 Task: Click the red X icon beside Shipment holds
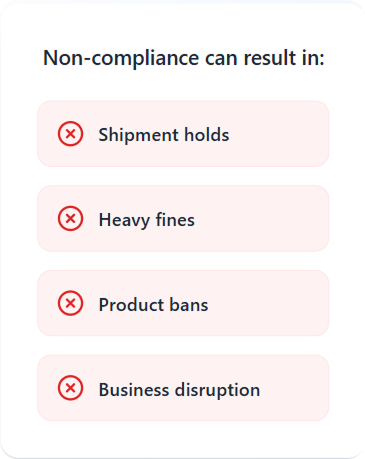(x=70, y=134)
